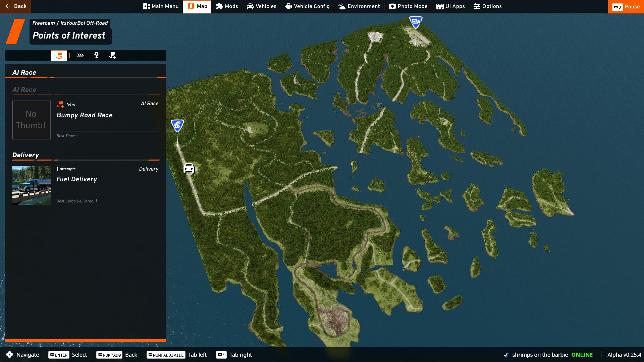The width and height of the screenshot is (644, 362).
Task: Click the Tab right key hint
Action: coord(234,355)
